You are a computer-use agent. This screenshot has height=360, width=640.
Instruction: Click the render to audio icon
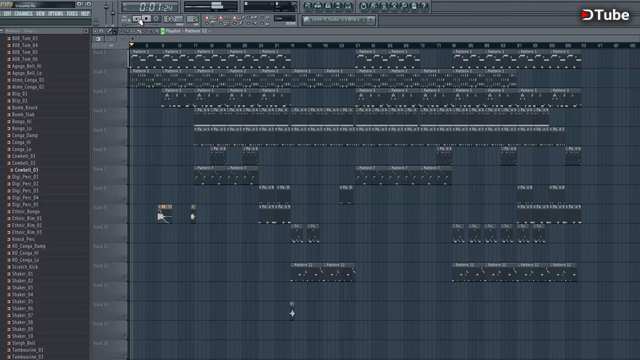[383, 6]
